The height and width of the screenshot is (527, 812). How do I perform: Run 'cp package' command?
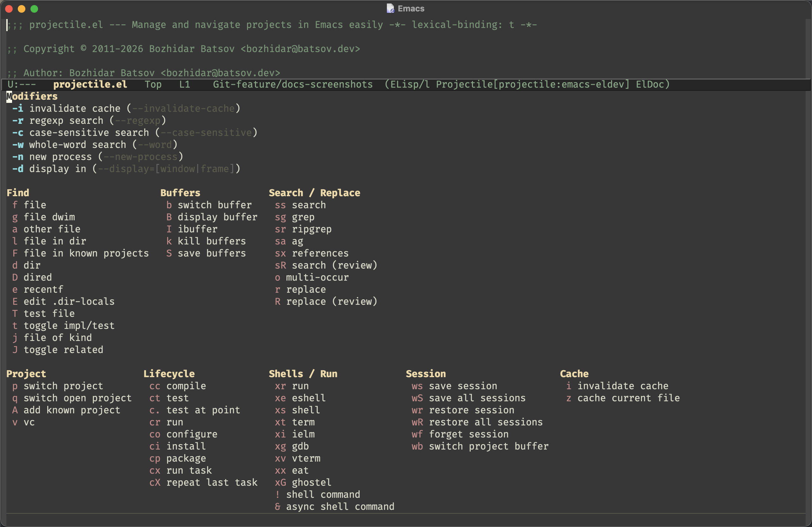(178, 458)
